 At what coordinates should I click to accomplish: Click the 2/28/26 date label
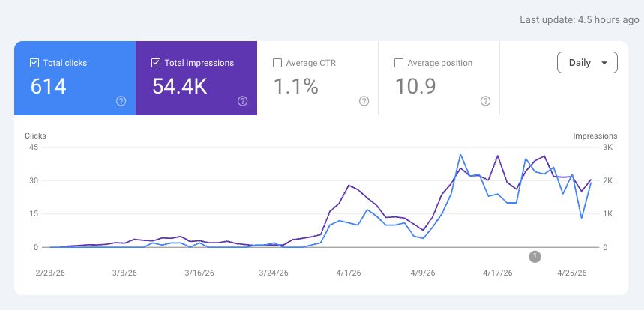(50, 273)
